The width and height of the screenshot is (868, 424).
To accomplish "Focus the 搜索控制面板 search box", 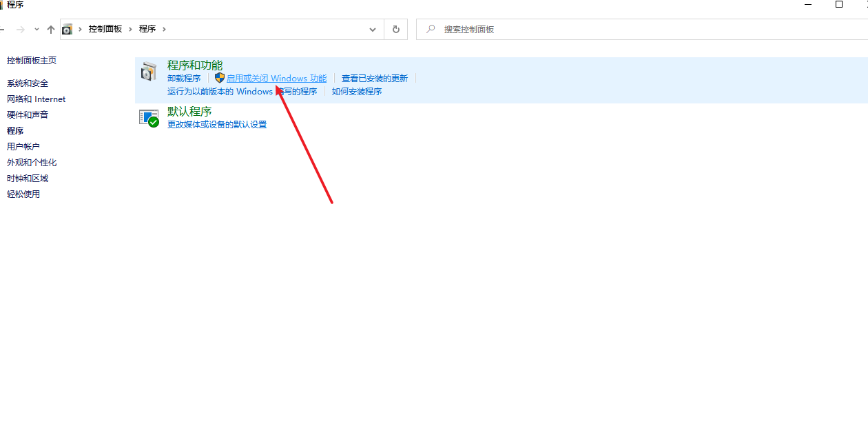I will [x=641, y=30].
